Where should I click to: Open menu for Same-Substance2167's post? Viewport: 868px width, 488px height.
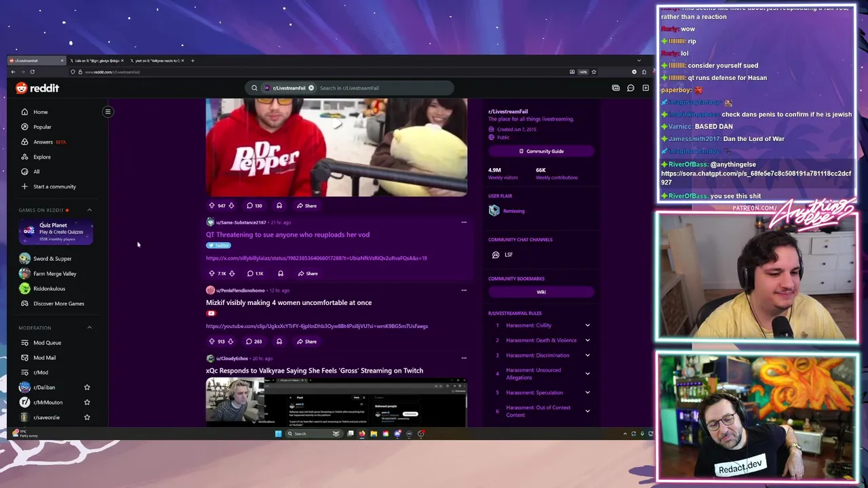point(464,222)
